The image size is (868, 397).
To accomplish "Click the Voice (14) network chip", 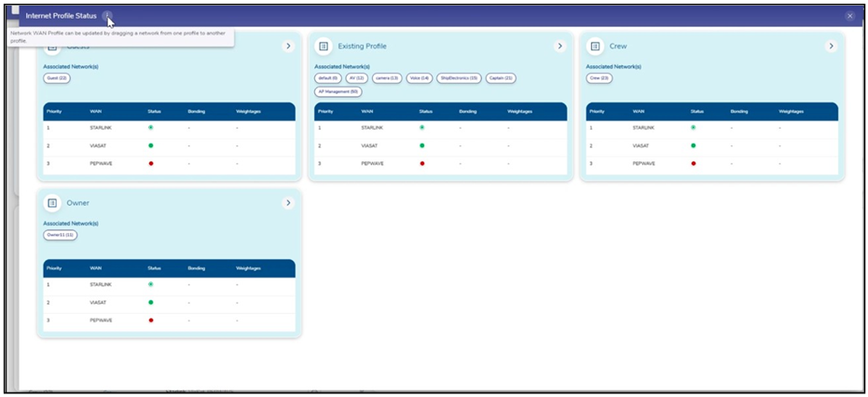I will (418, 78).
